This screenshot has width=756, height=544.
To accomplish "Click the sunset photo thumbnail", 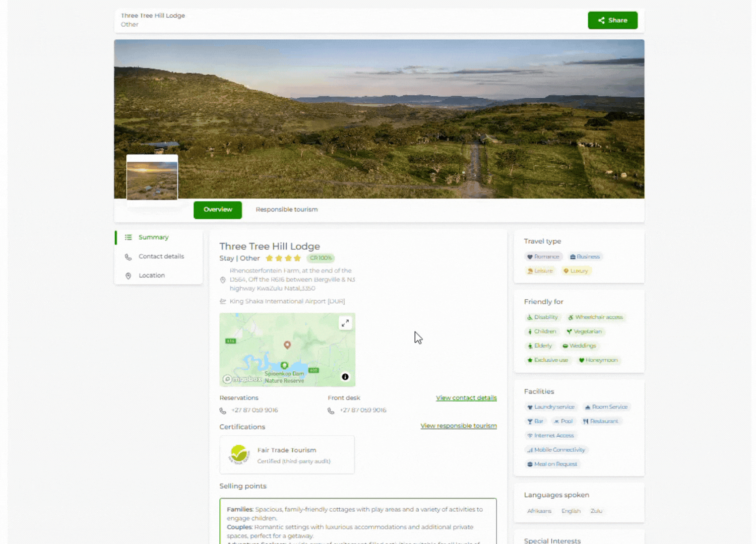I will pyautogui.click(x=152, y=180).
